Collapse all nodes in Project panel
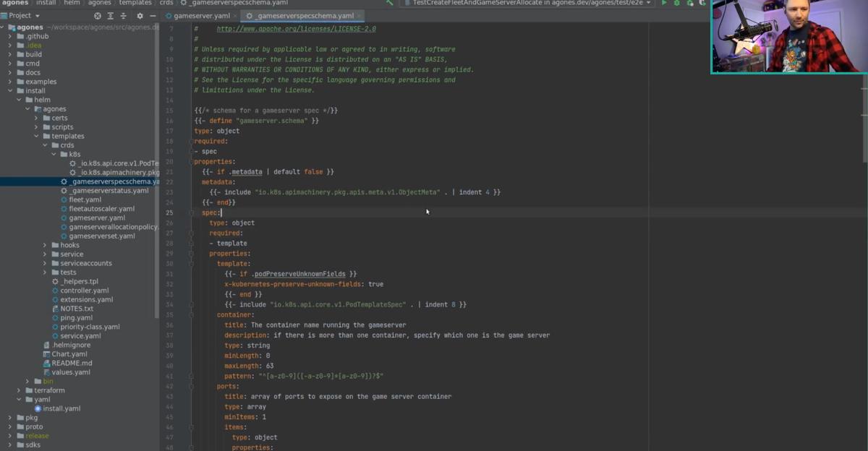Screen dimensions: 868x451 123,15
